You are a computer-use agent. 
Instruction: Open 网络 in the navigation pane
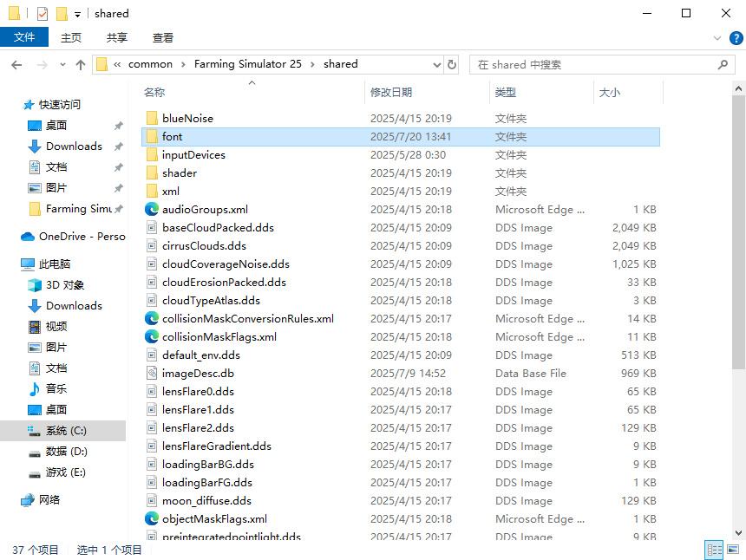coord(49,499)
